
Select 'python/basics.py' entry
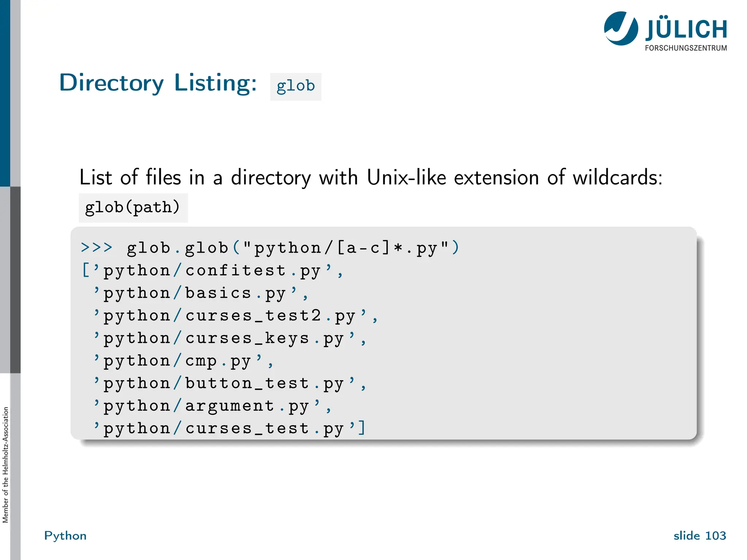point(201,293)
